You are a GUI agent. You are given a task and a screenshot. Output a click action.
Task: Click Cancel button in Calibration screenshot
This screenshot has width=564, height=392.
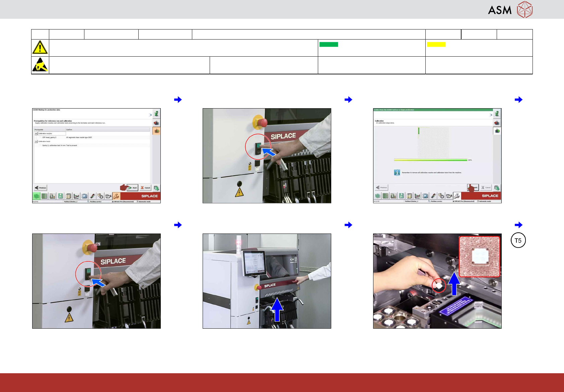click(x=486, y=188)
